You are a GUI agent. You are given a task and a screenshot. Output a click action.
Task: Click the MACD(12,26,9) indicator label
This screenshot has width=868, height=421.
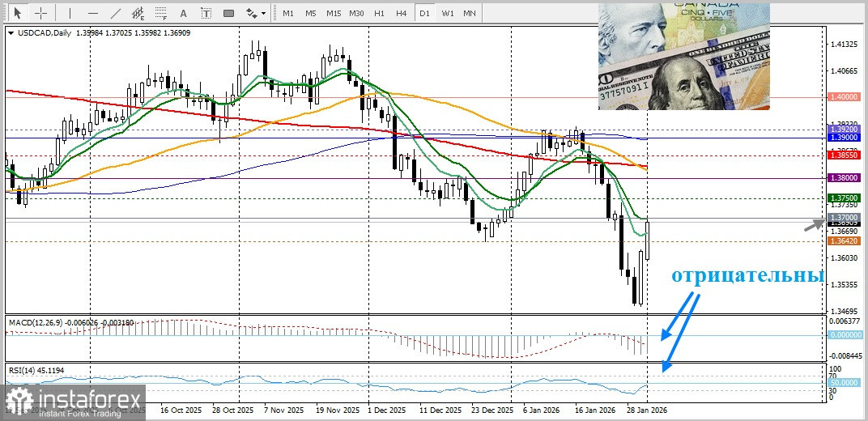[x=32, y=322]
